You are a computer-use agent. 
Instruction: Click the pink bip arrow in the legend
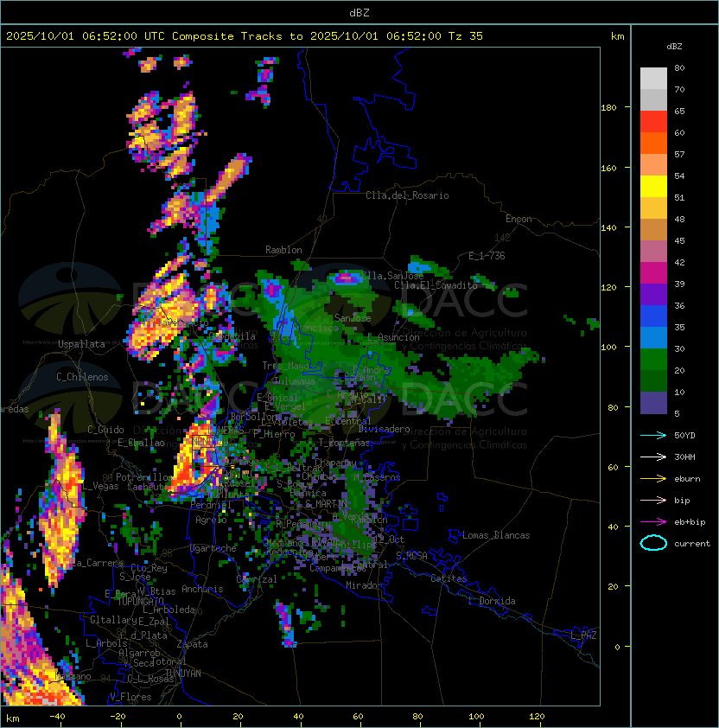point(653,500)
